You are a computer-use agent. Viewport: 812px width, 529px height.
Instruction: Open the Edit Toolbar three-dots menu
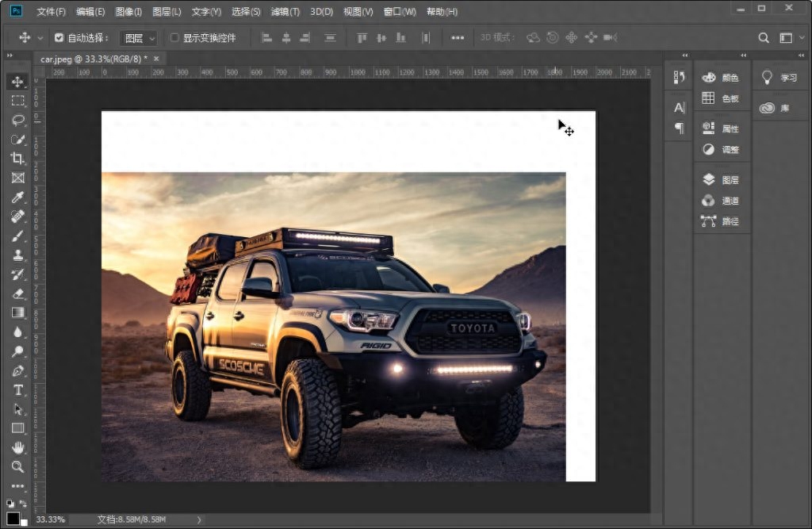[x=17, y=486]
